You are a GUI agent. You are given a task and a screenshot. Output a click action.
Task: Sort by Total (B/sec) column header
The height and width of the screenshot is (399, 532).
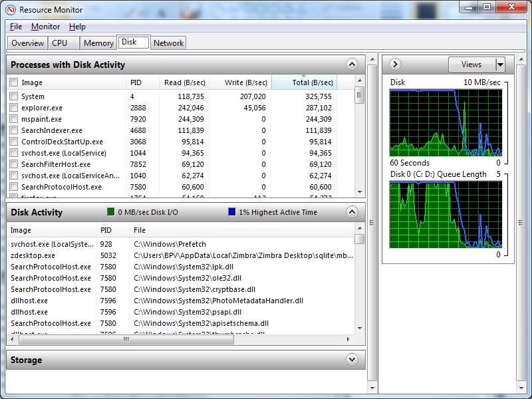tap(305, 82)
